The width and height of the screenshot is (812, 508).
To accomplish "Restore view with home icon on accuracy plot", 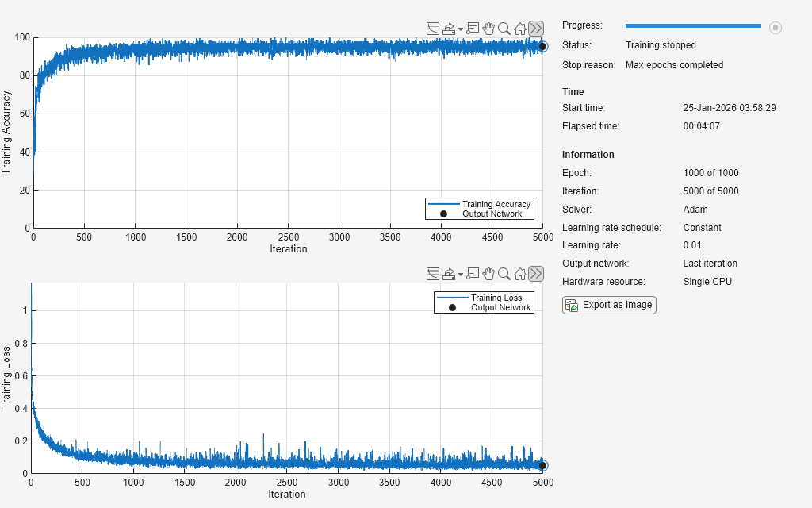I will [x=519, y=29].
